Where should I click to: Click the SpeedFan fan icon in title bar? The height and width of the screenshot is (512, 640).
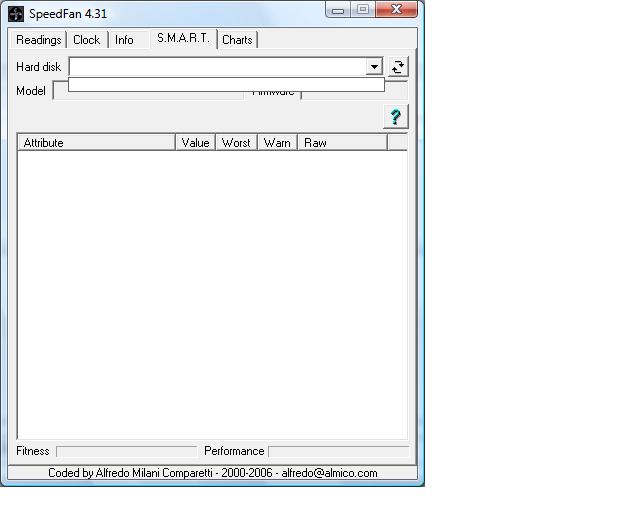[16, 14]
